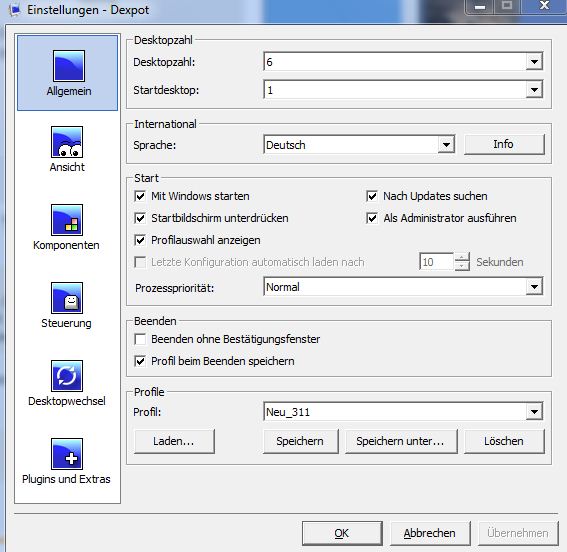
Task: Toggle Mit Windows starten checkbox
Action: (140, 196)
